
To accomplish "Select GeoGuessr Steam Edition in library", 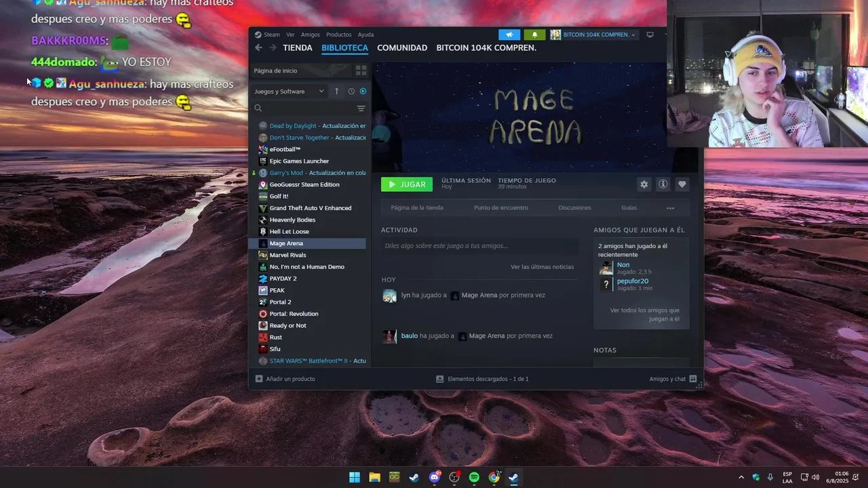I will pos(312,184).
